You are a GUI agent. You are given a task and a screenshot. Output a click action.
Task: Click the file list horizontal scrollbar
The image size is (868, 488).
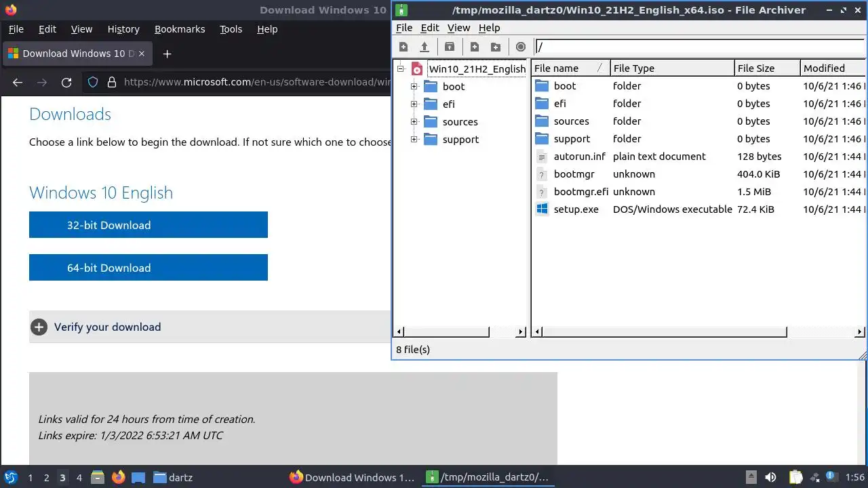[x=665, y=332]
